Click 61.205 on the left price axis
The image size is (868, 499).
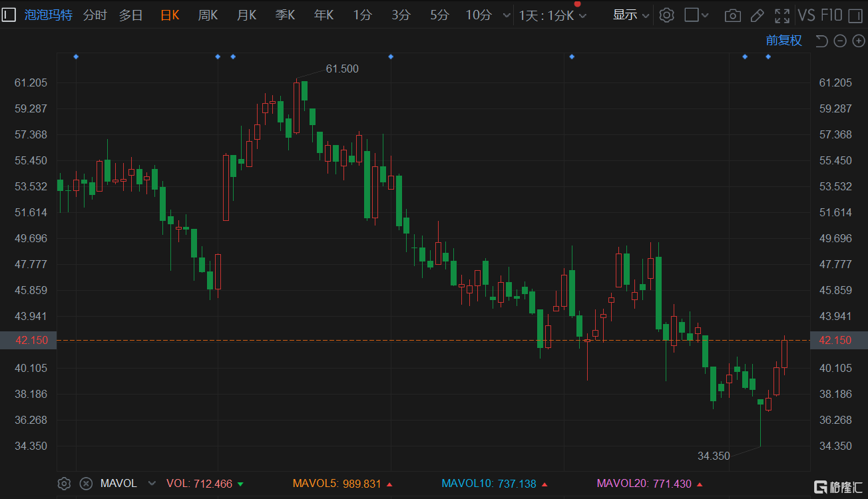(31, 83)
